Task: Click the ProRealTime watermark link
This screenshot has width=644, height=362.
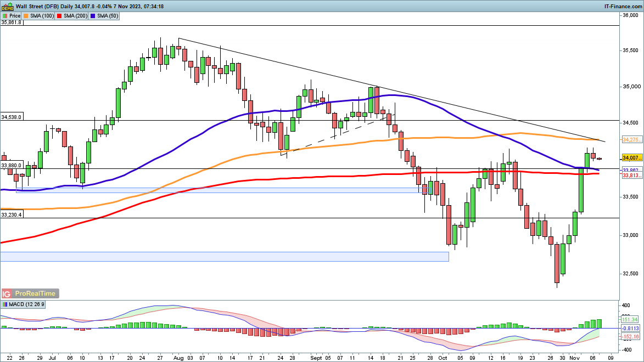Action: (36, 293)
